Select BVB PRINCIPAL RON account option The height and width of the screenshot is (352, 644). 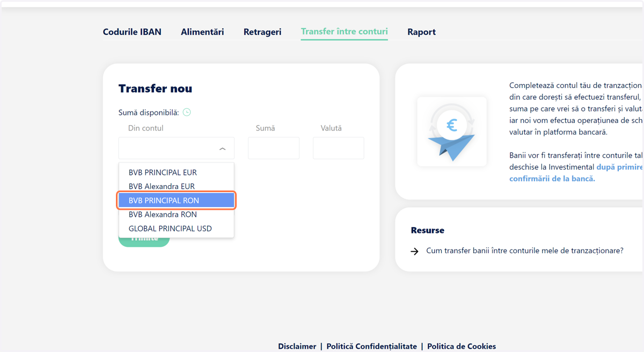[x=177, y=201]
